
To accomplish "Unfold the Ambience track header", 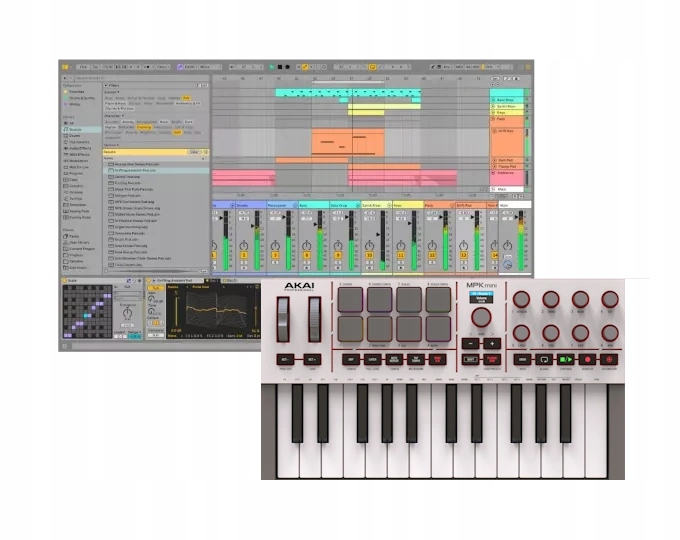I will pyautogui.click(x=494, y=173).
